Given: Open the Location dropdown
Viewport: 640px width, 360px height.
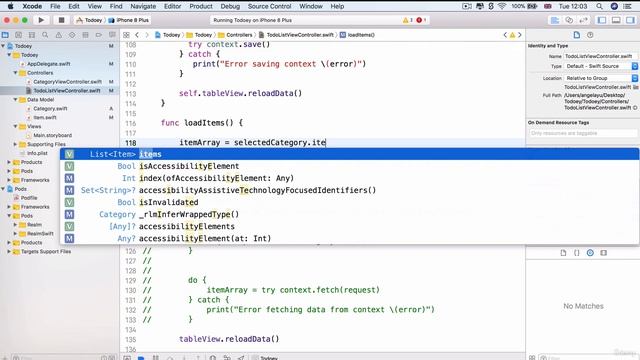Looking at the screenshot, I should click(601, 78).
